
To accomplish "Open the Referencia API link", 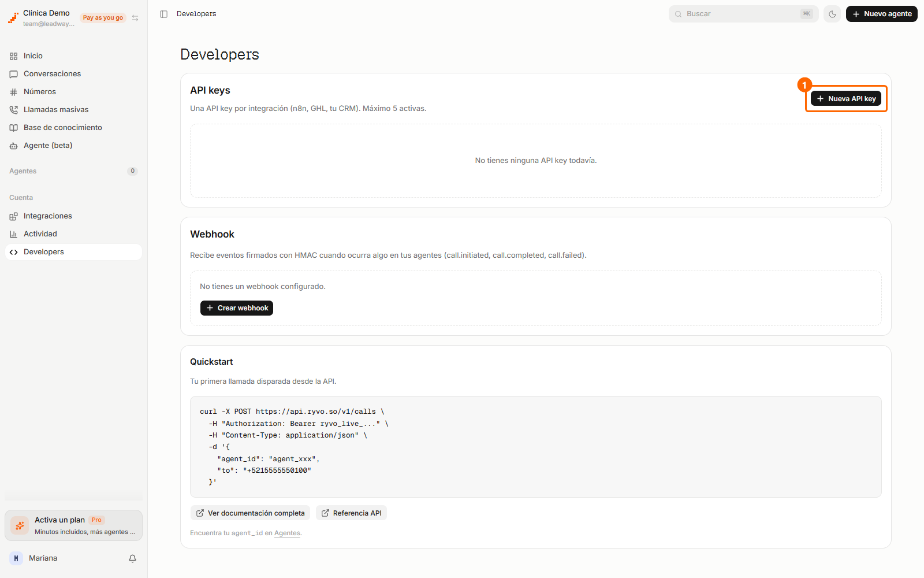I will point(351,513).
